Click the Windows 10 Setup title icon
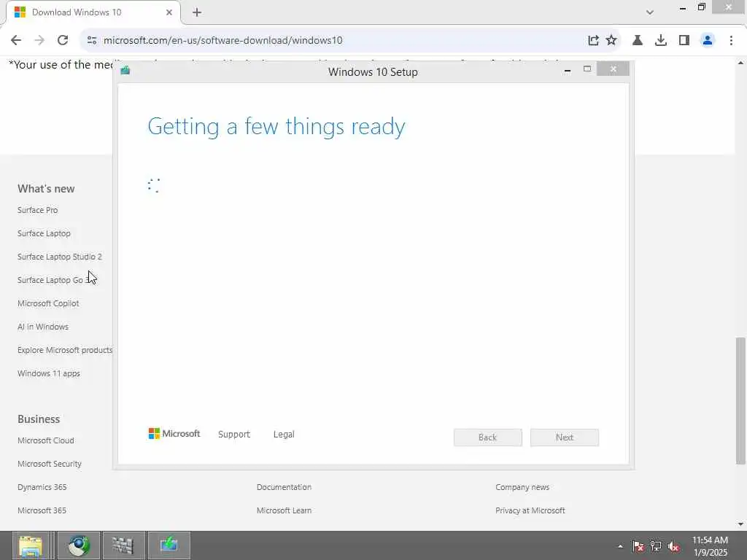This screenshot has height=560, width=747. pyautogui.click(x=125, y=71)
